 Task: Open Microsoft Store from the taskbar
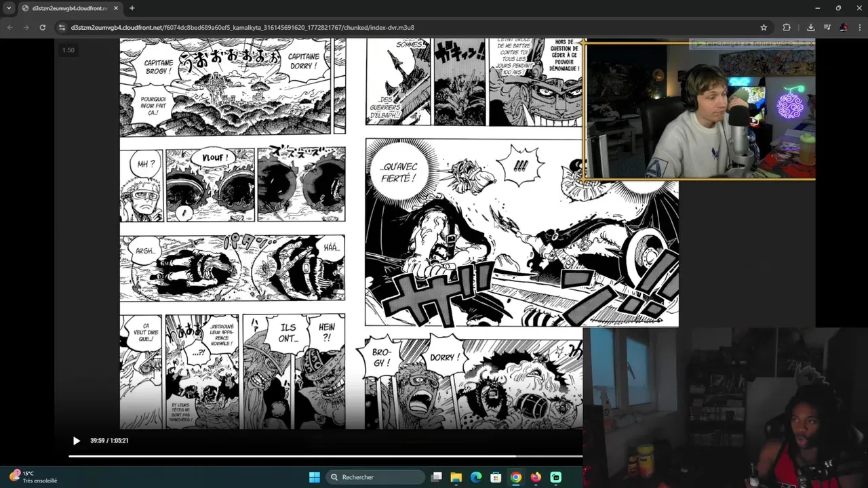coord(496,477)
